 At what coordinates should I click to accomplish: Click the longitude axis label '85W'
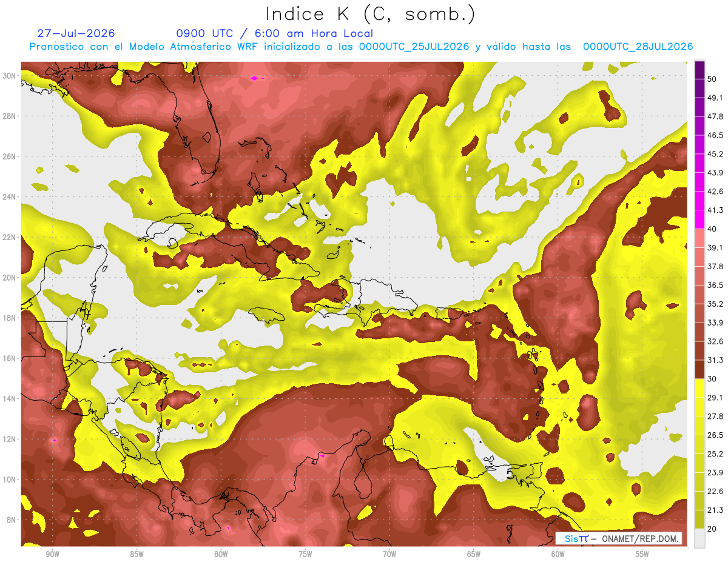coord(136,554)
